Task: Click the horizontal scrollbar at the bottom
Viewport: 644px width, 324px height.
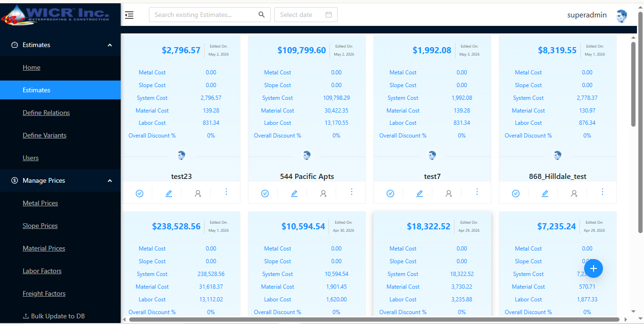Action: coord(374,319)
